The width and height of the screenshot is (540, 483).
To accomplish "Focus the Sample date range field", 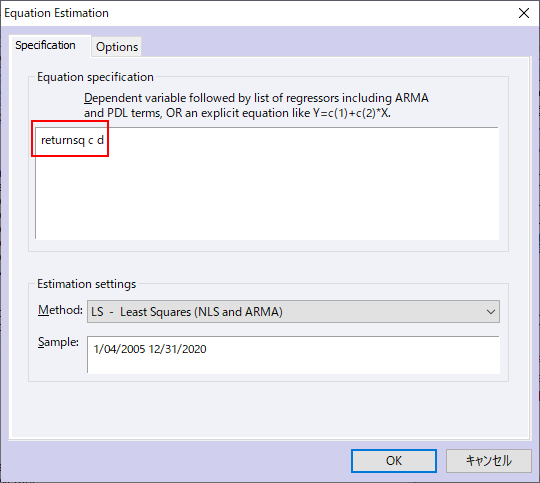I will coord(293,355).
